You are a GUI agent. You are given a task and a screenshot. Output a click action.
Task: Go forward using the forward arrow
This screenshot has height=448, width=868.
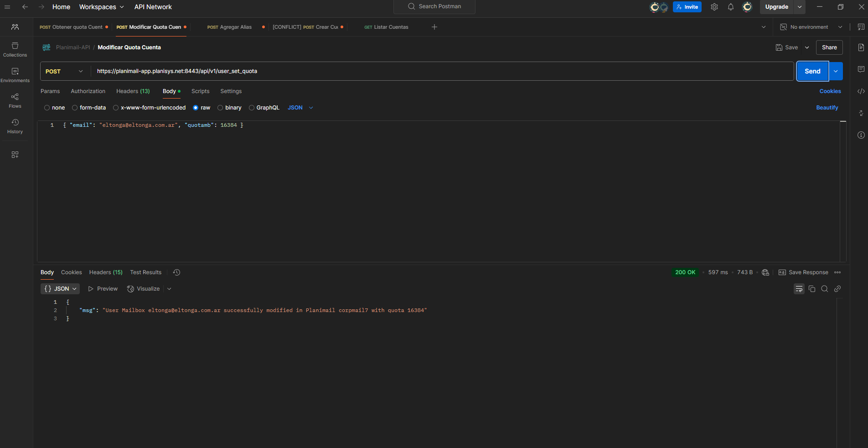(x=41, y=7)
